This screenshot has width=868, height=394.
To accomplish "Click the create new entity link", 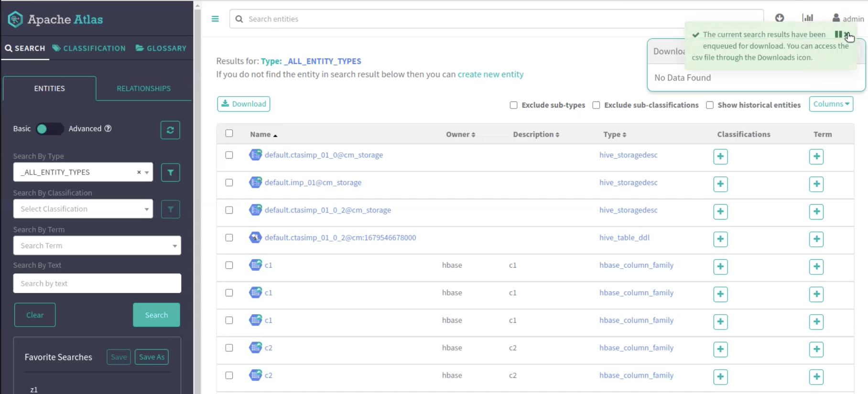I will (x=490, y=75).
